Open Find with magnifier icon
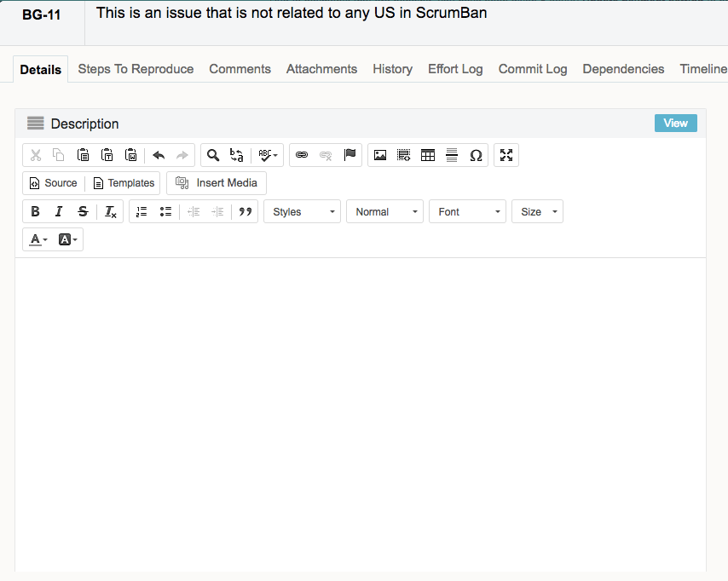Image resolution: width=728 pixels, height=581 pixels. (x=212, y=155)
